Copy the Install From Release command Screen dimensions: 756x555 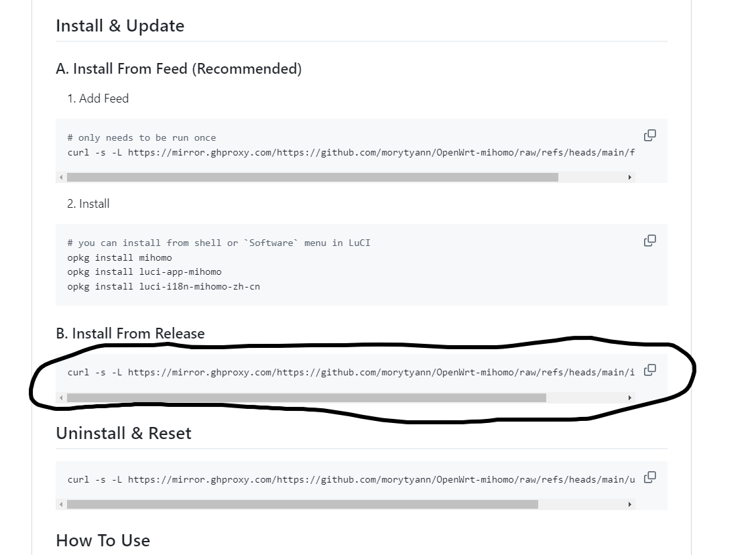[649, 370]
